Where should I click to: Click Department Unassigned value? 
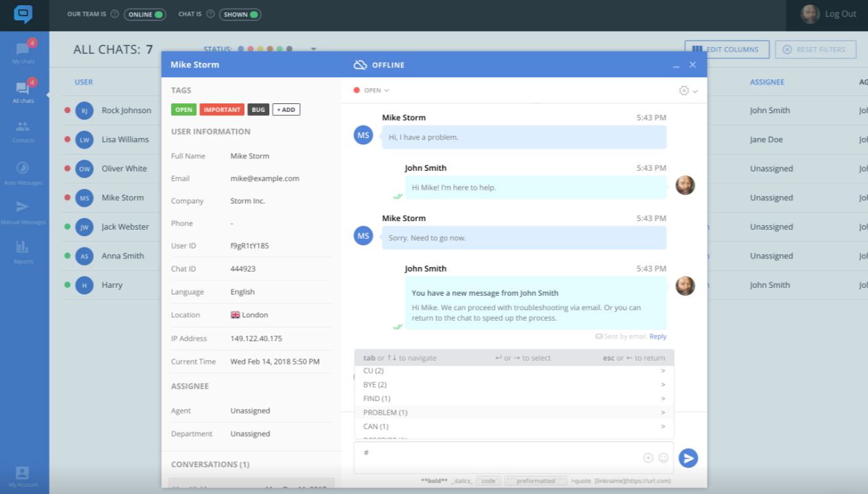point(250,434)
